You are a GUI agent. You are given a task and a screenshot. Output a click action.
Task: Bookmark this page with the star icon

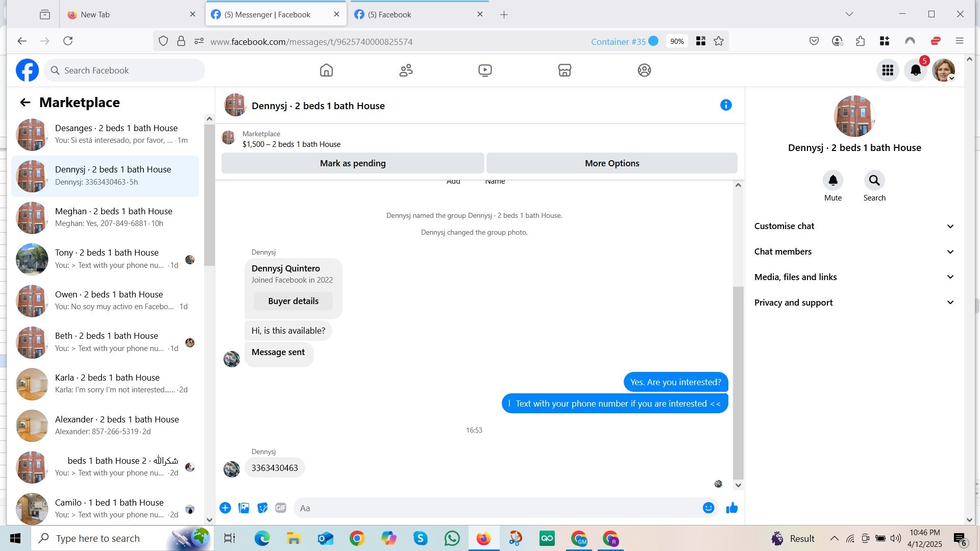(x=719, y=41)
